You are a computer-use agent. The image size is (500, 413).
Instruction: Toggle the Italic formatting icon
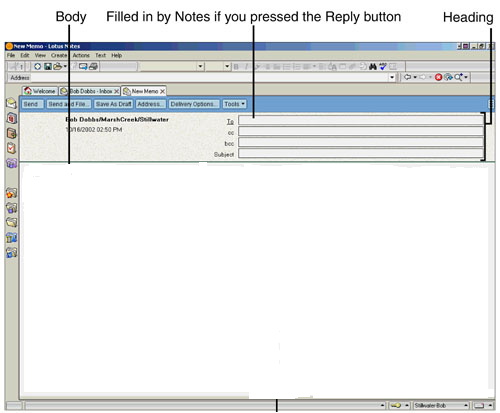click(x=246, y=67)
